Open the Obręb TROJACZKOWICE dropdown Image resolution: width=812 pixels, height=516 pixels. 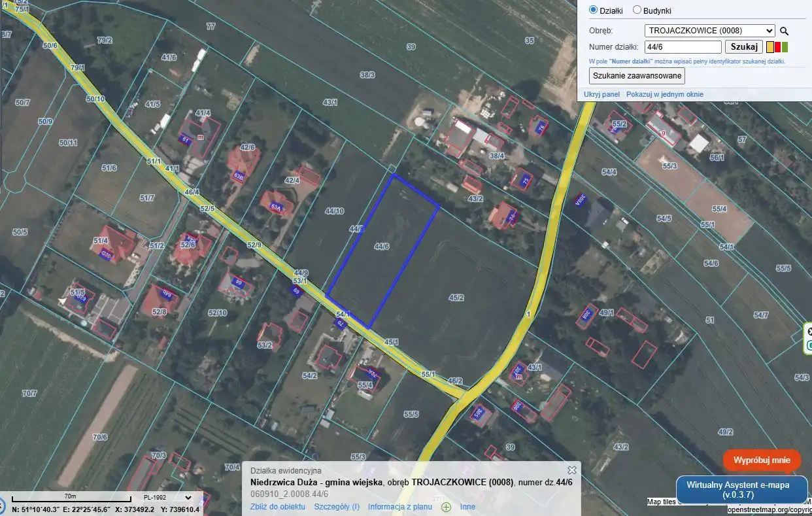click(709, 30)
